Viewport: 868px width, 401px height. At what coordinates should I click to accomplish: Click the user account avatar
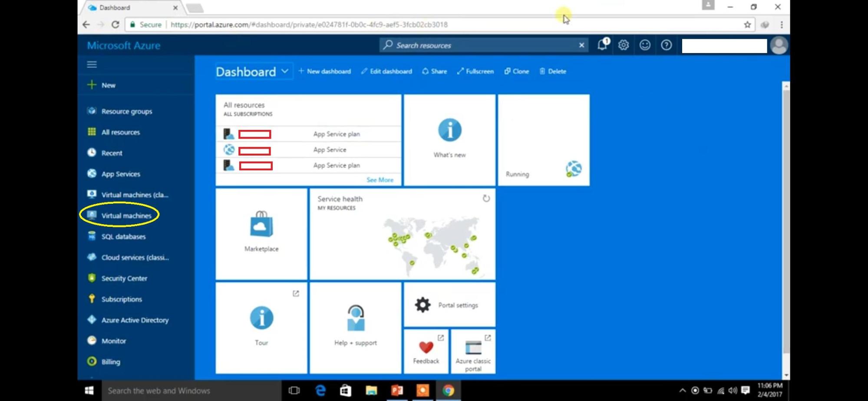tap(779, 46)
